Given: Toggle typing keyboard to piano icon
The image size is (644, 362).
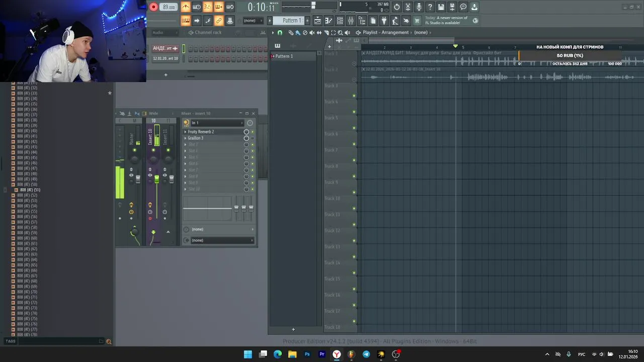Looking at the screenshot, I should [x=186, y=21].
